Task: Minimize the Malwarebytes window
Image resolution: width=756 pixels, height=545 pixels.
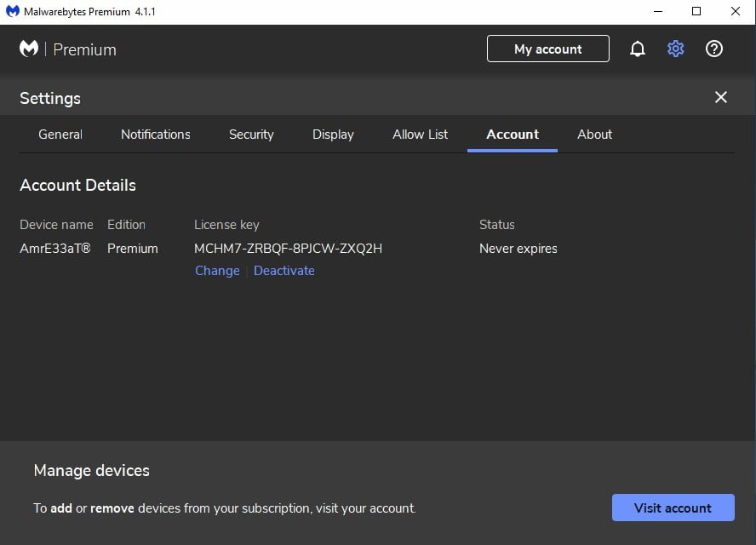Action: (658, 12)
